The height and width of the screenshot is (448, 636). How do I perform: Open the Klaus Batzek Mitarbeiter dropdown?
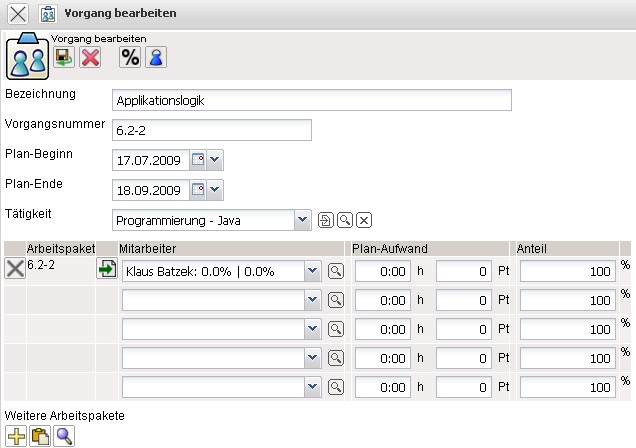[312, 271]
